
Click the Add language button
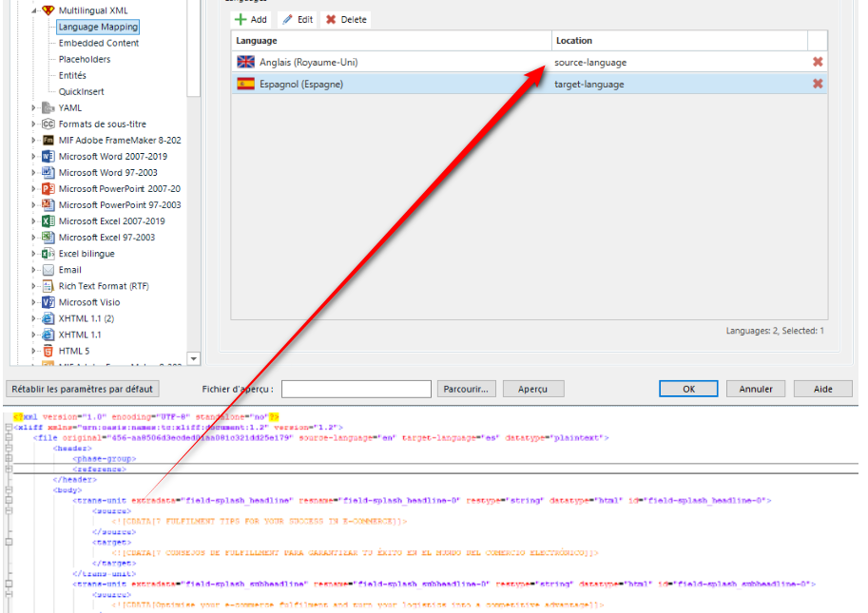pyautogui.click(x=251, y=19)
